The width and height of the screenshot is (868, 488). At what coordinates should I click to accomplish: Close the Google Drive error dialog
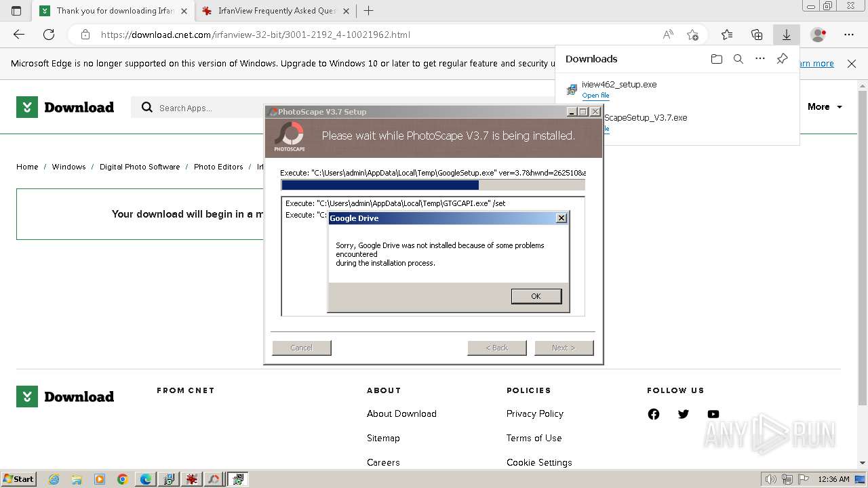561,218
